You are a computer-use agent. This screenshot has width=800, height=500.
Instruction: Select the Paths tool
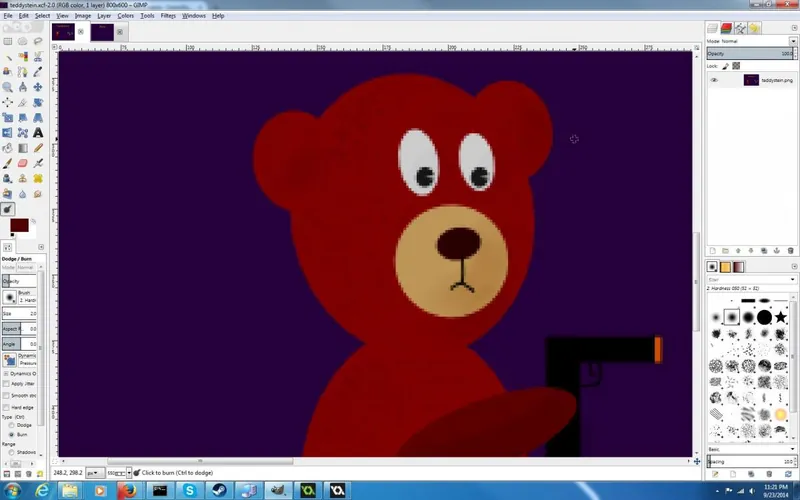(22, 72)
